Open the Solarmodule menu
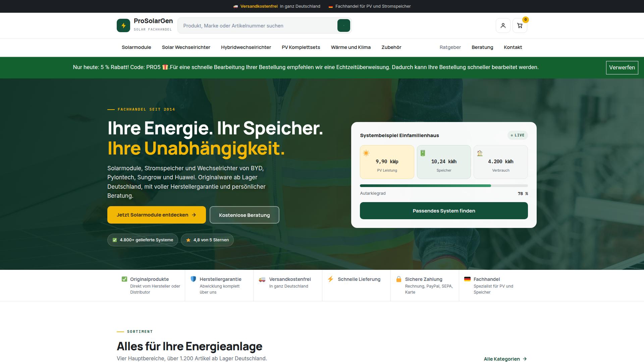The height and width of the screenshot is (362, 644). [x=136, y=47]
